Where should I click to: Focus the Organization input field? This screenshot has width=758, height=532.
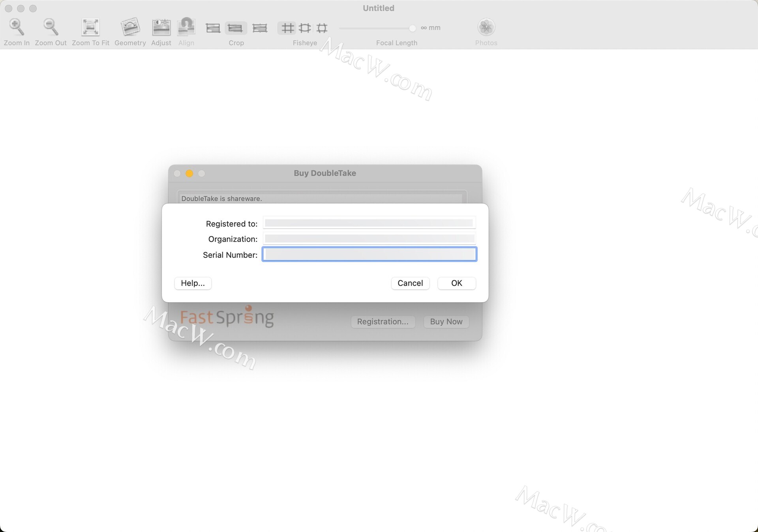coord(369,238)
